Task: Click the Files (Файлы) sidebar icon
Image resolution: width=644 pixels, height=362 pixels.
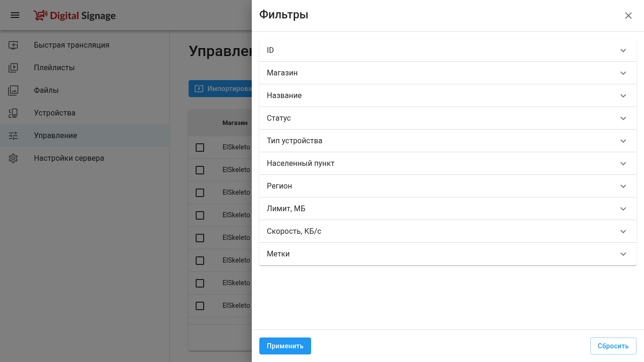Action: [13, 90]
